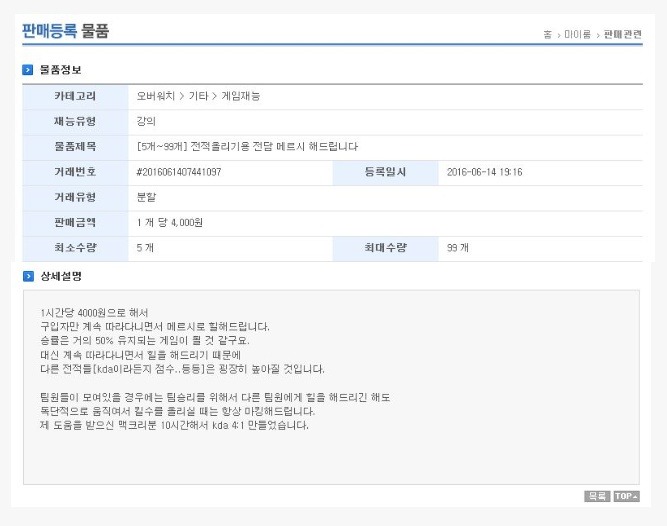This screenshot has height=526, width=667.
Task: Click the 거래번호 row label
Action: click(75, 172)
